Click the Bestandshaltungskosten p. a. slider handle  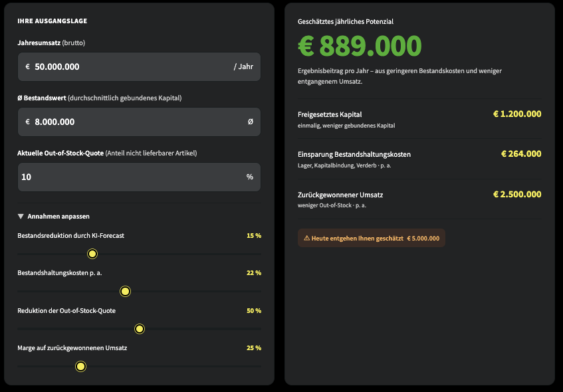[x=125, y=291]
